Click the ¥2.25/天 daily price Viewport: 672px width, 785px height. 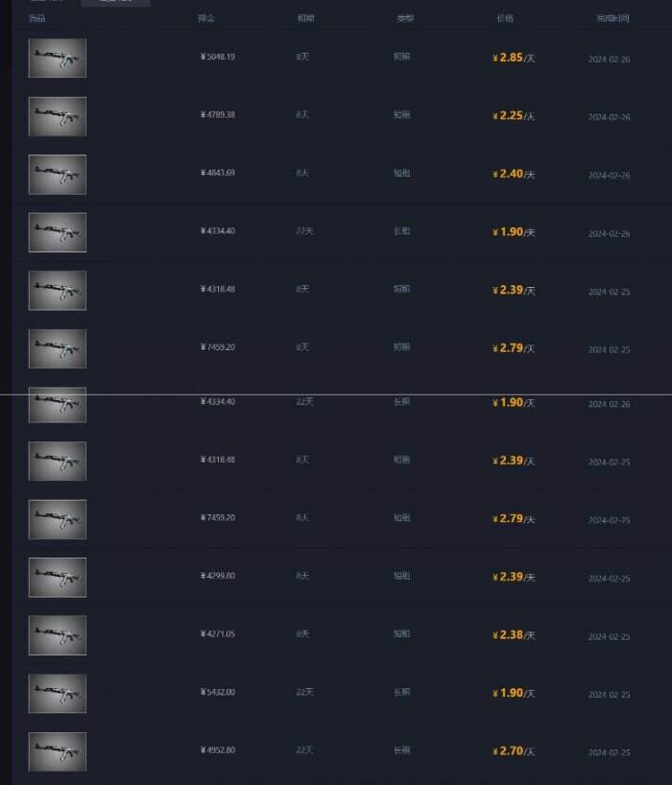pyautogui.click(x=514, y=116)
